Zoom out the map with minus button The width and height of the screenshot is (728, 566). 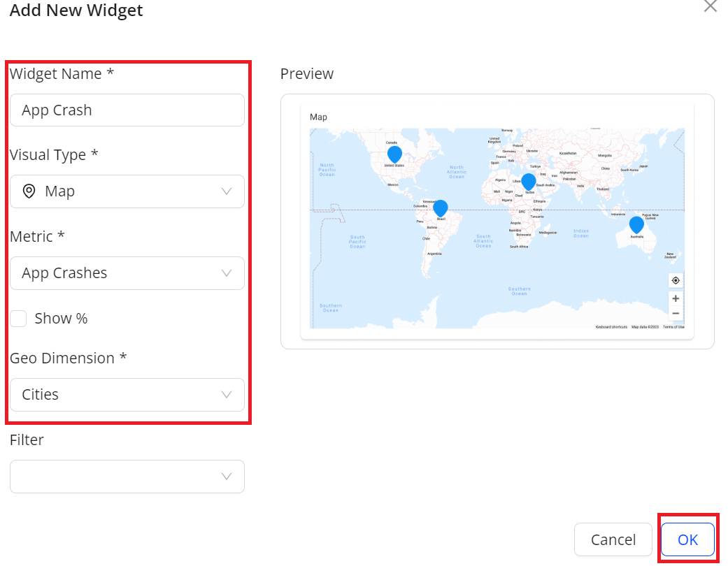tap(676, 313)
